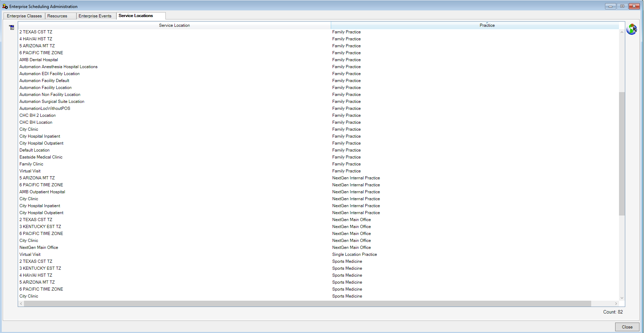Select the CHC BH Location row
This screenshot has height=333, width=644.
319,122
